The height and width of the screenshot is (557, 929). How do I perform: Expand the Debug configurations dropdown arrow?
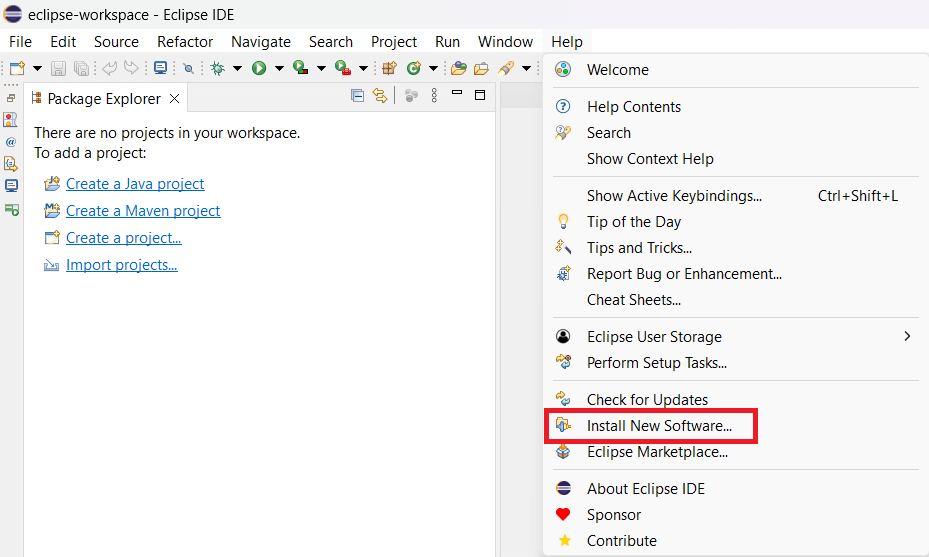[x=238, y=69]
